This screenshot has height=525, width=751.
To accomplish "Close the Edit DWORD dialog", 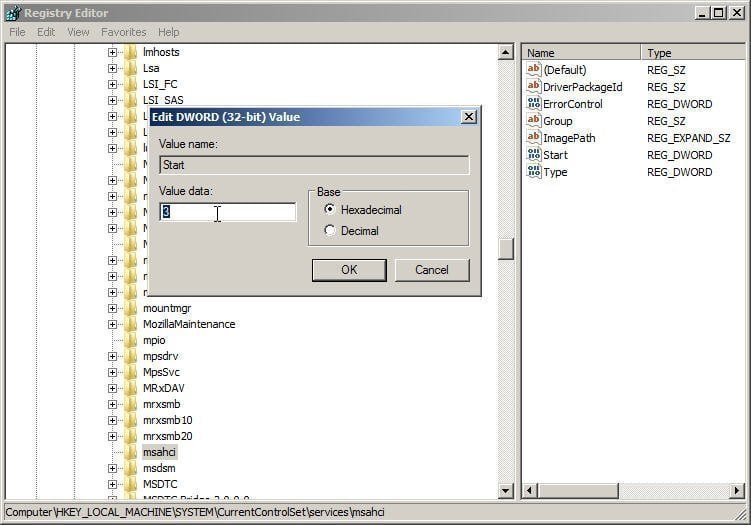I will [468, 117].
